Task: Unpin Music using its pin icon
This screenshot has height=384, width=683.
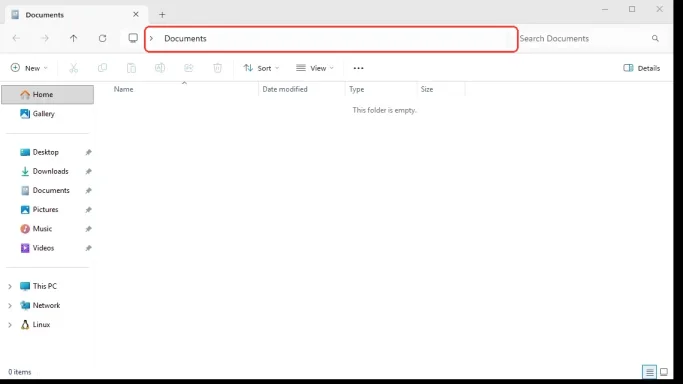Action: 88,229
